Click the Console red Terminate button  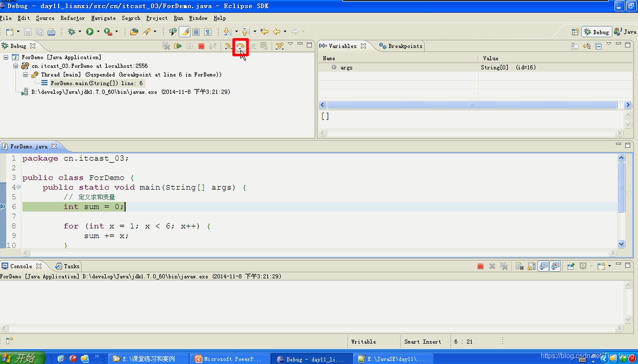pos(480,266)
